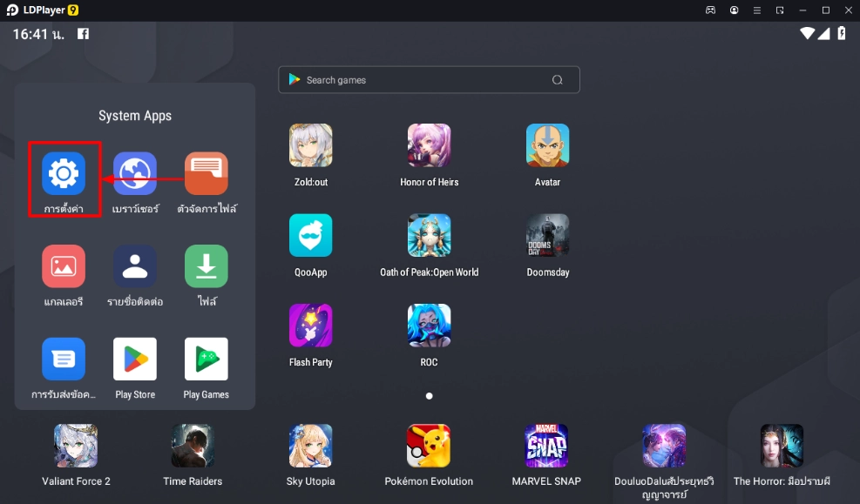Click the home screen page indicator dot
The width and height of the screenshot is (860, 504).
pyautogui.click(x=429, y=396)
